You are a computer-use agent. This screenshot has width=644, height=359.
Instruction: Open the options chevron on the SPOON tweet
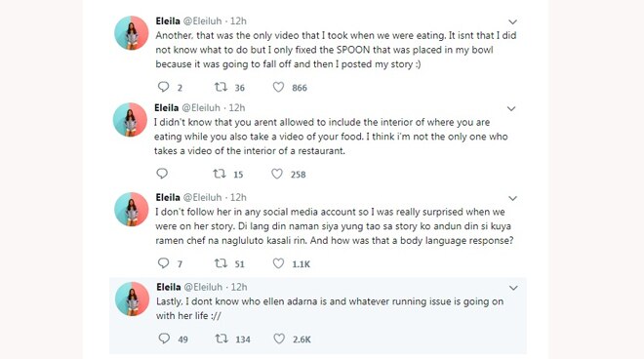point(512,21)
